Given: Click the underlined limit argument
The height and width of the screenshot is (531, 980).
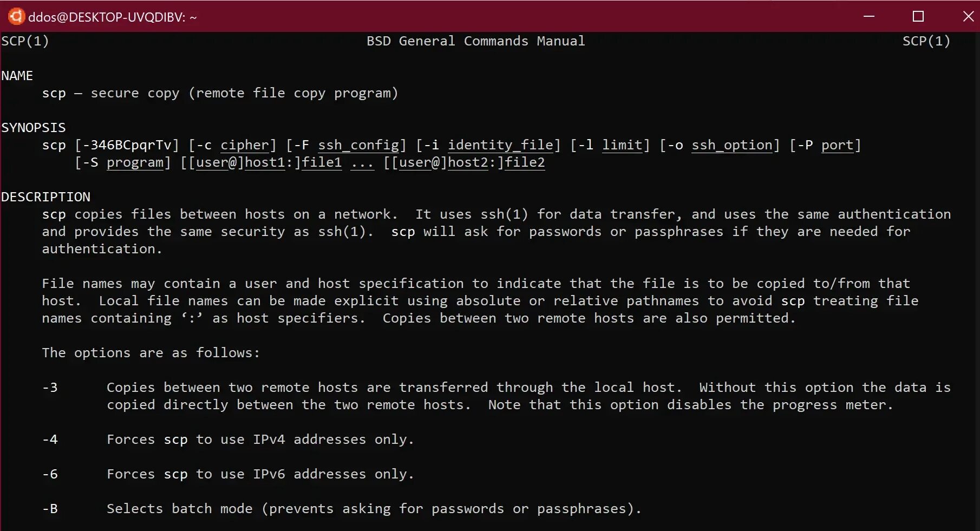Looking at the screenshot, I should (x=622, y=145).
